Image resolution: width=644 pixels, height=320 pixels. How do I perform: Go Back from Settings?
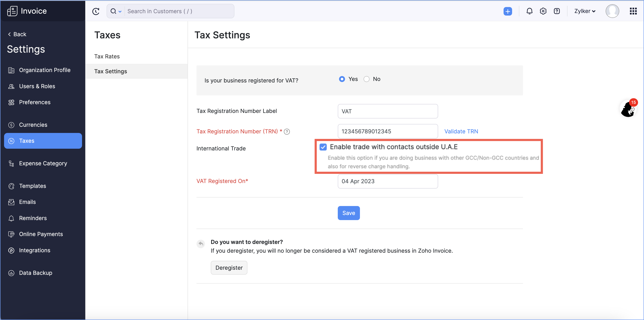pyautogui.click(x=17, y=34)
